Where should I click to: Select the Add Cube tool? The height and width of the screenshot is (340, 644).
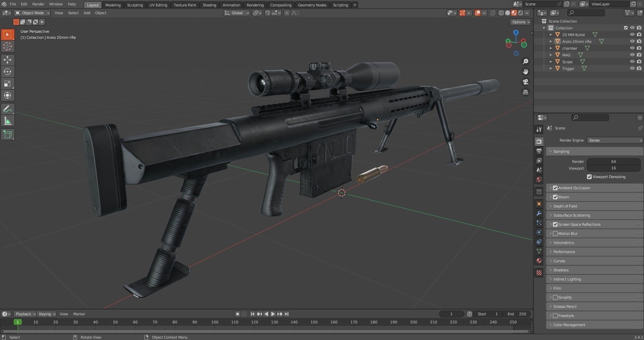click(x=7, y=135)
